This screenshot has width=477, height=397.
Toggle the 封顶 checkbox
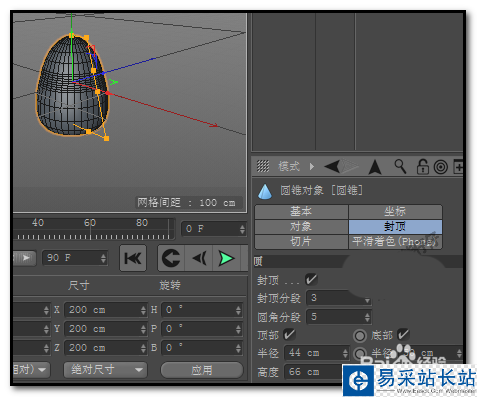pyautogui.click(x=311, y=280)
